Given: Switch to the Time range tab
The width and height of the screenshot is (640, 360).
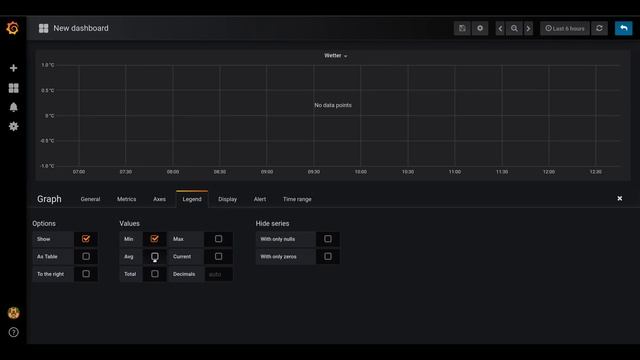Looking at the screenshot, I should click(297, 199).
